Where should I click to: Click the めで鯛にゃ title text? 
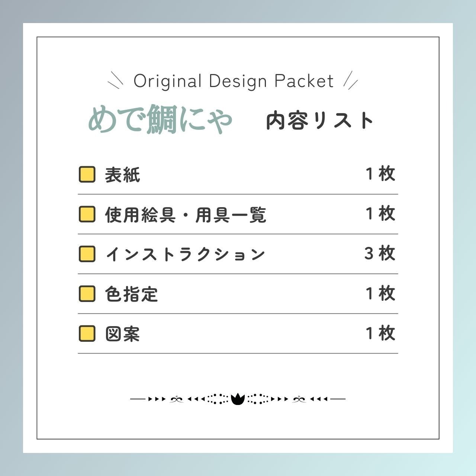point(160,120)
